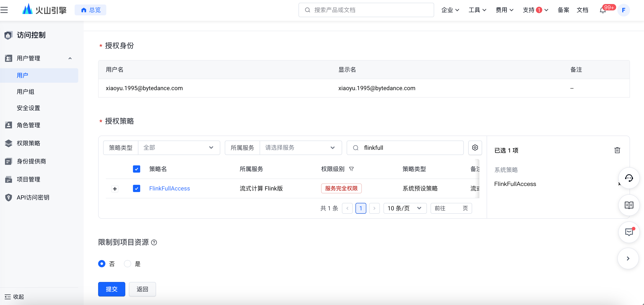Click the previous page arrow

[x=347, y=208]
